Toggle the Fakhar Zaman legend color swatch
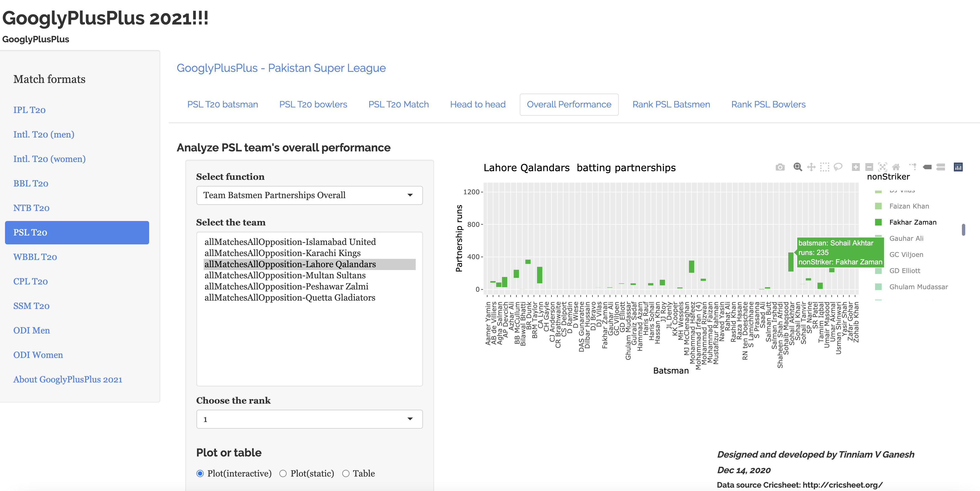The width and height of the screenshot is (980, 491). click(x=878, y=222)
